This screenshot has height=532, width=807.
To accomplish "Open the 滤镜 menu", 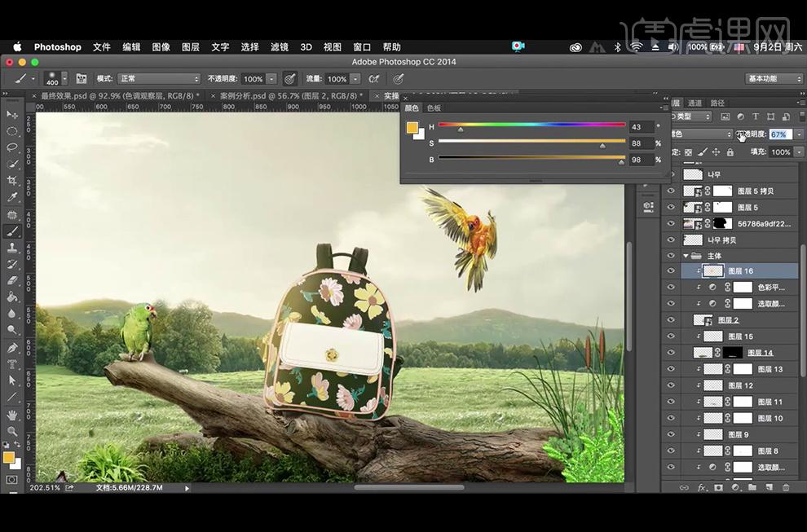I will [x=280, y=46].
